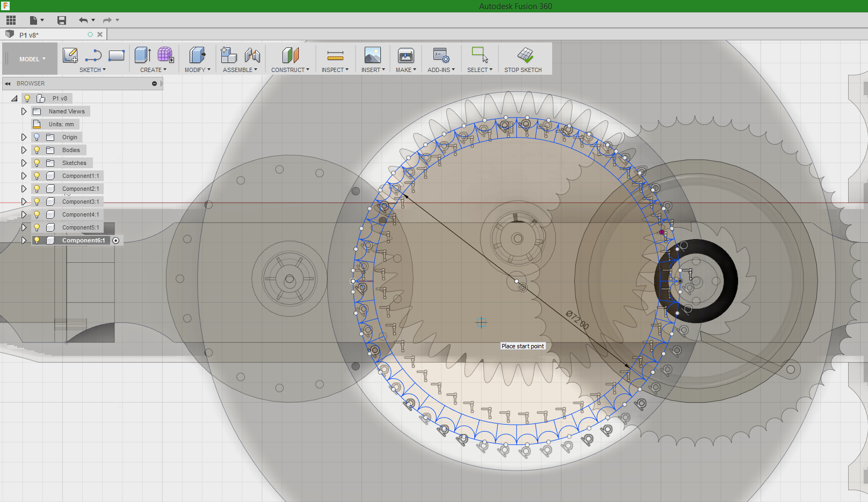Open the CONSTRUCT menu
Image resolution: width=868 pixels, height=502 pixels.
coord(290,70)
